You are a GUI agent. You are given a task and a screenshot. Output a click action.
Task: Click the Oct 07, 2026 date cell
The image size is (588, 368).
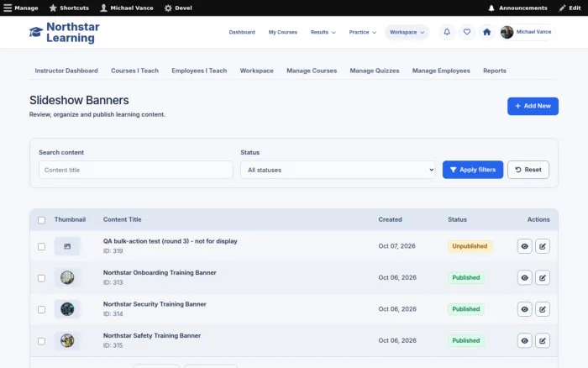tap(396, 246)
